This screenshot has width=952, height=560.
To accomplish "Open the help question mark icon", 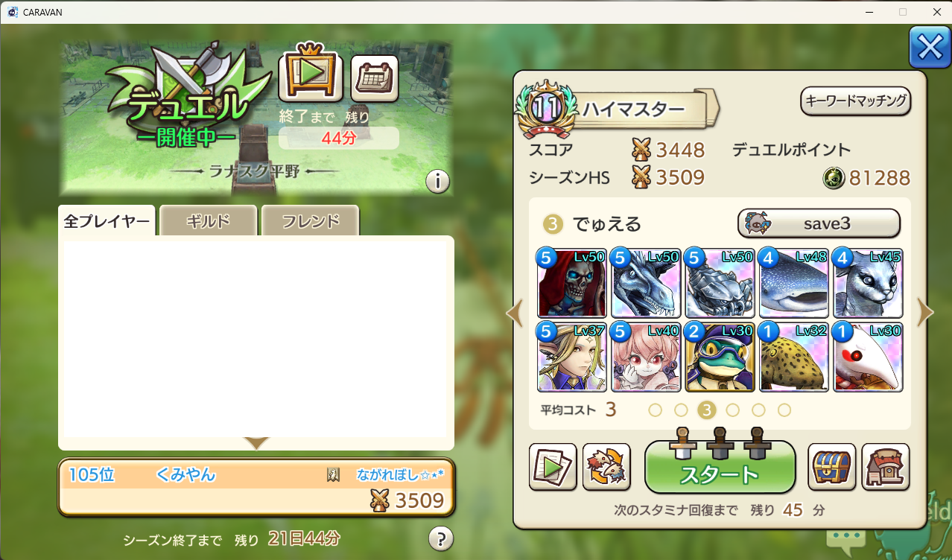I will [x=441, y=538].
